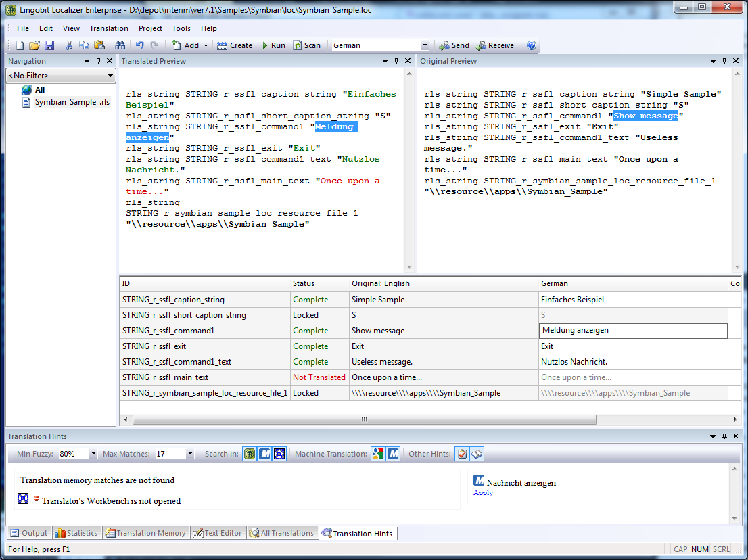Open Original Preview panel options arrow

[x=713, y=61]
